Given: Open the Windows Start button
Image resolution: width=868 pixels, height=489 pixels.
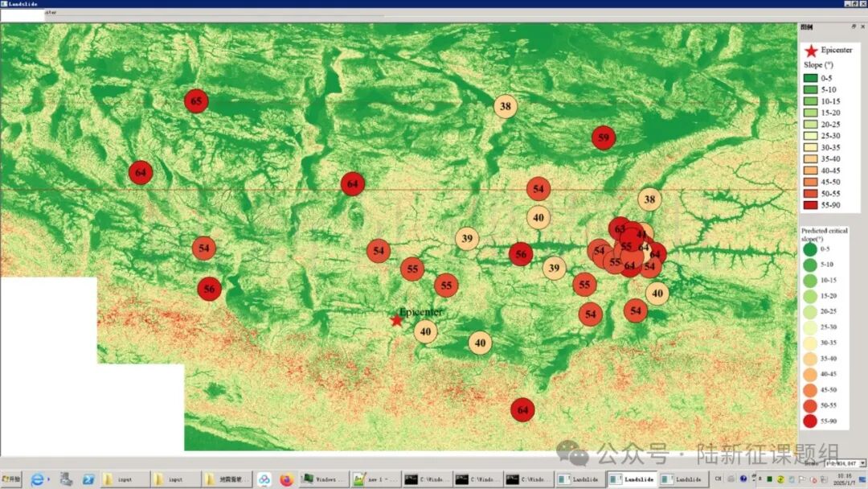Looking at the screenshot, I should pyautogui.click(x=11, y=479).
